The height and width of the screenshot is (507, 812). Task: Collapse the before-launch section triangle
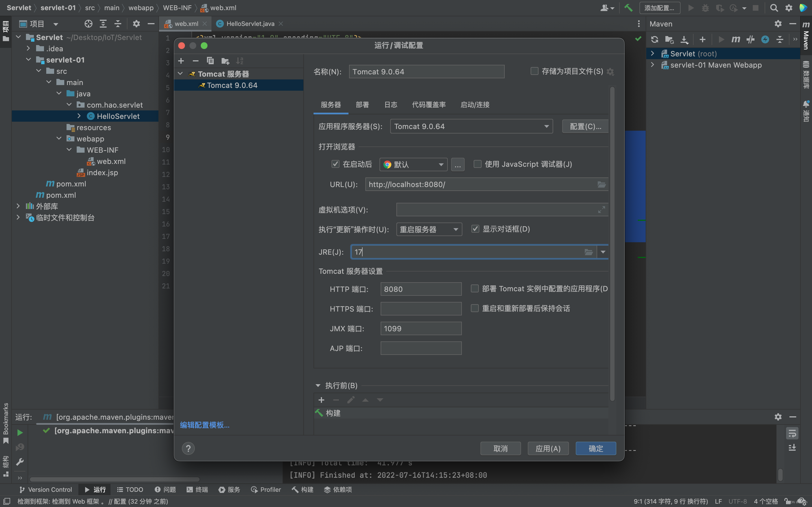click(318, 386)
